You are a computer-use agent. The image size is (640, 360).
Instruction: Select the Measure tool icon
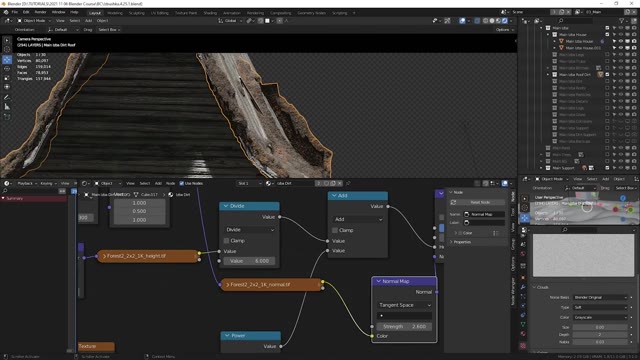[x=7, y=107]
